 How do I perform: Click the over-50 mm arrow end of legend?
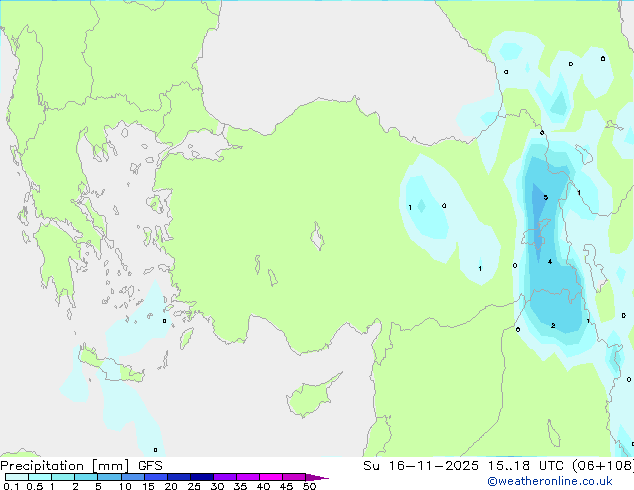[317, 477]
